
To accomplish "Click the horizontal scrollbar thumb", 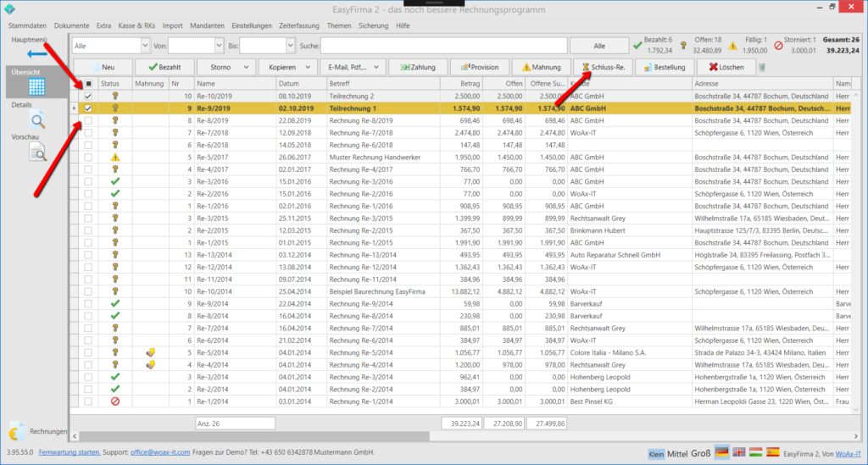I will click(x=254, y=436).
